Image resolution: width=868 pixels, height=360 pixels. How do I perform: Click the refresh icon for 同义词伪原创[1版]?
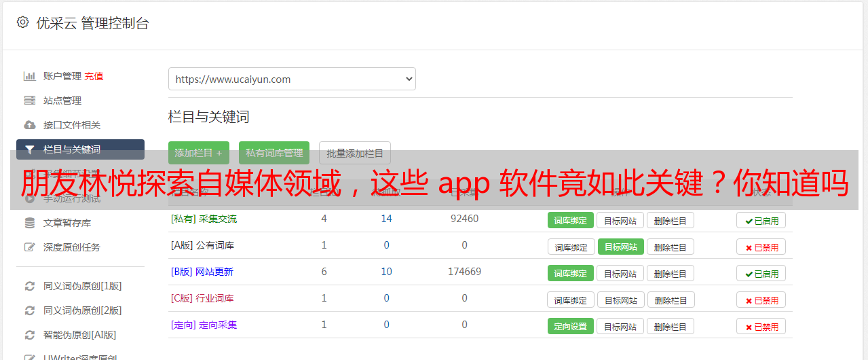coord(29,286)
